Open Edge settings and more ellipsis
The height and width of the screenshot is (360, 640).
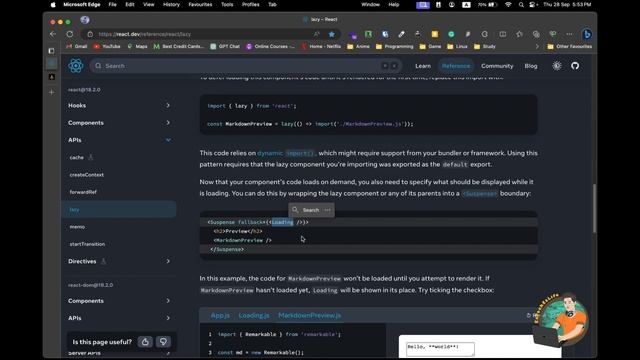(569, 34)
